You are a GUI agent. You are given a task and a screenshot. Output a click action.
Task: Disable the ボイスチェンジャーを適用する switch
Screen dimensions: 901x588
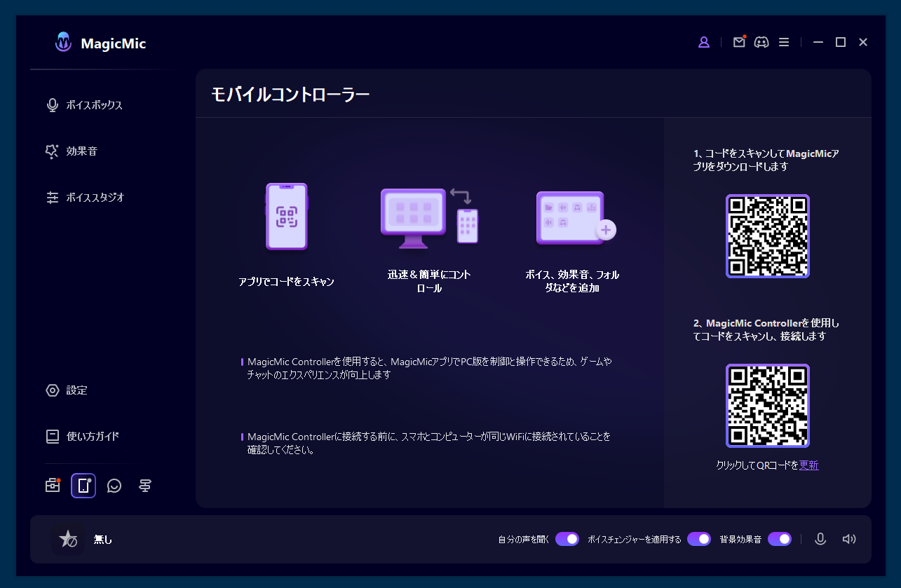pyautogui.click(x=698, y=539)
